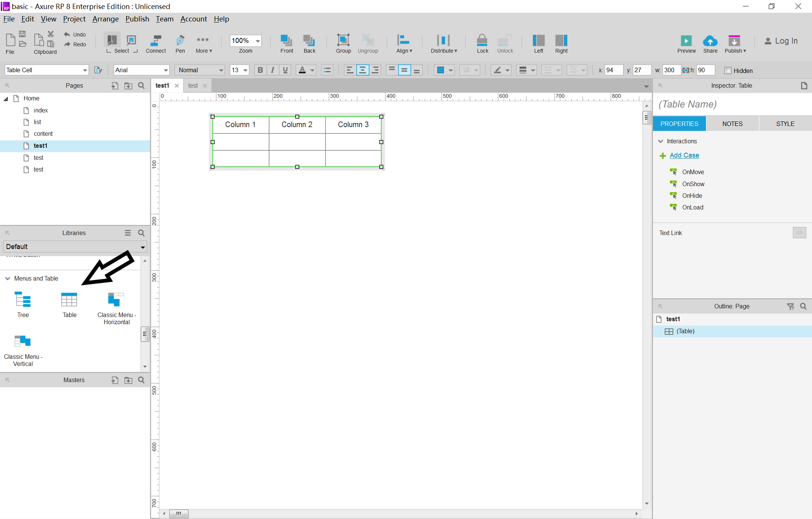Click the Connect tool icon
The height and width of the screenshot is (519, 812).
pyautogui.click(x=156, y=40)
